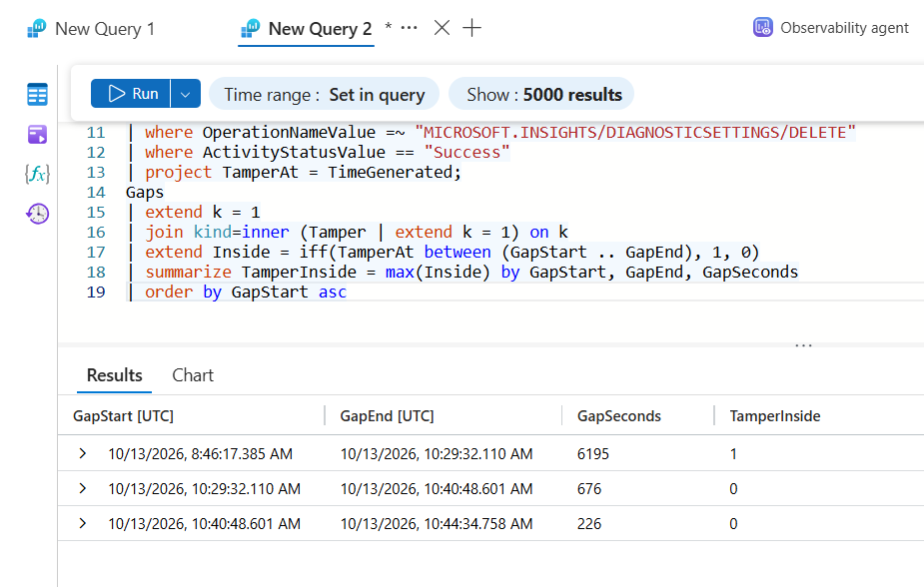Click the "Success" string on line 12
The image size is (924, 587).
[466, 153]
